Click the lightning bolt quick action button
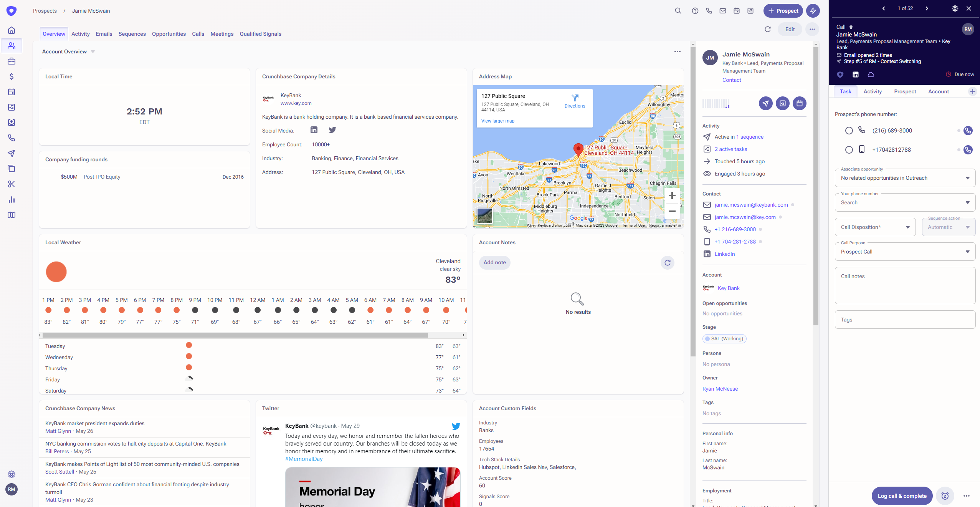Screen dimensions: 980x507 [813, 11]
